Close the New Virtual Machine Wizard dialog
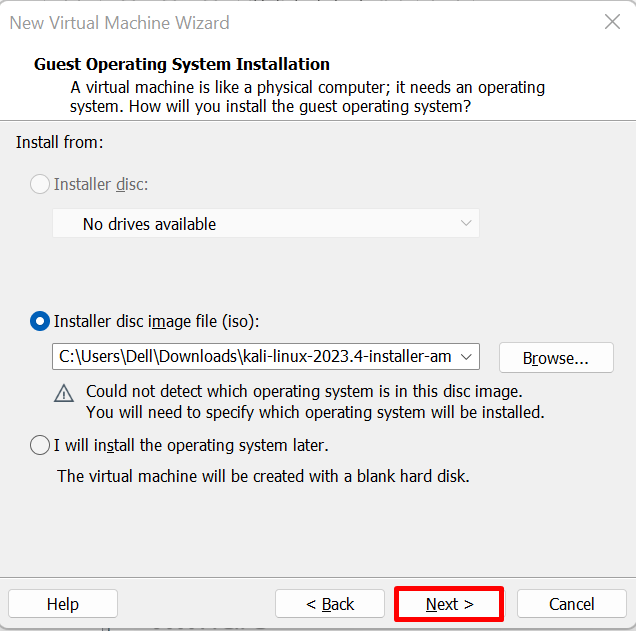 (612, 22)
